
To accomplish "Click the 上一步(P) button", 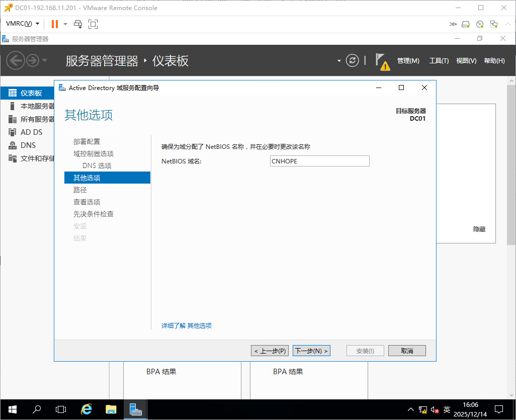I will pos(270,351).
